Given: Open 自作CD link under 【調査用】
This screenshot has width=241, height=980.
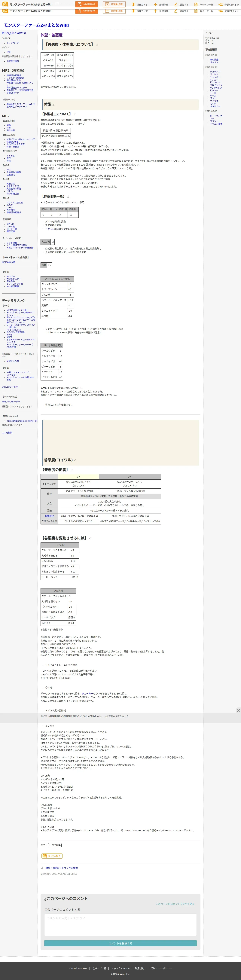Looking at the screenshot, I should tap(10, 224).
